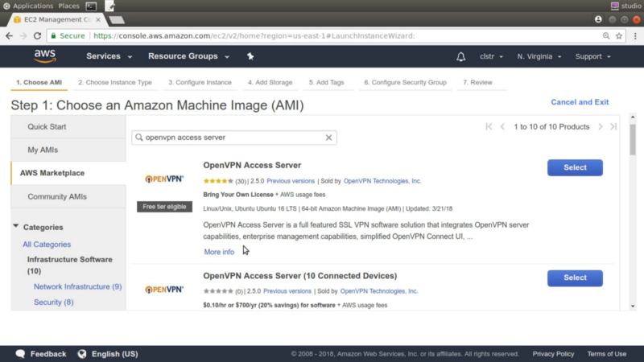Switch to 4. Add Storage step
The height and width of the screenshot is (362, 644).
[x=270, y=83]
